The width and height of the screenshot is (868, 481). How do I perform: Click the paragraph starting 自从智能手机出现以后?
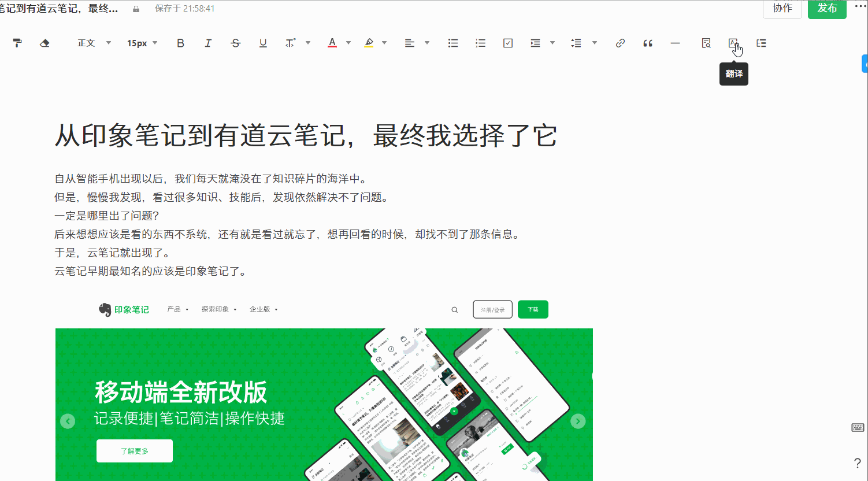[x=213, y=179]
